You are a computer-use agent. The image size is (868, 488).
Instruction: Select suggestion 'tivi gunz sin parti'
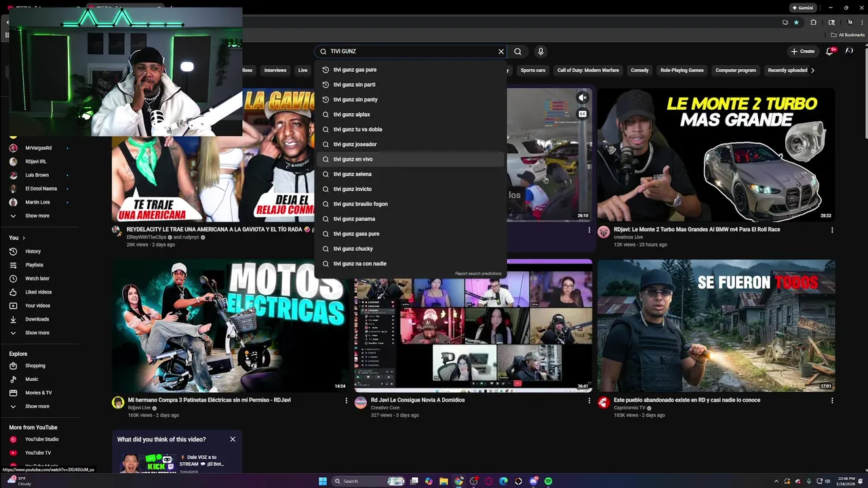pos(411,85)
